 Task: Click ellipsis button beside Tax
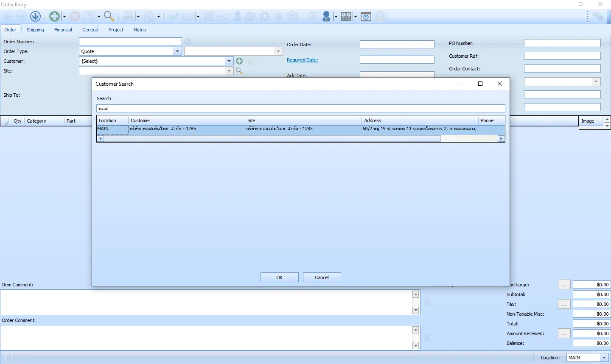click(564, 304)
